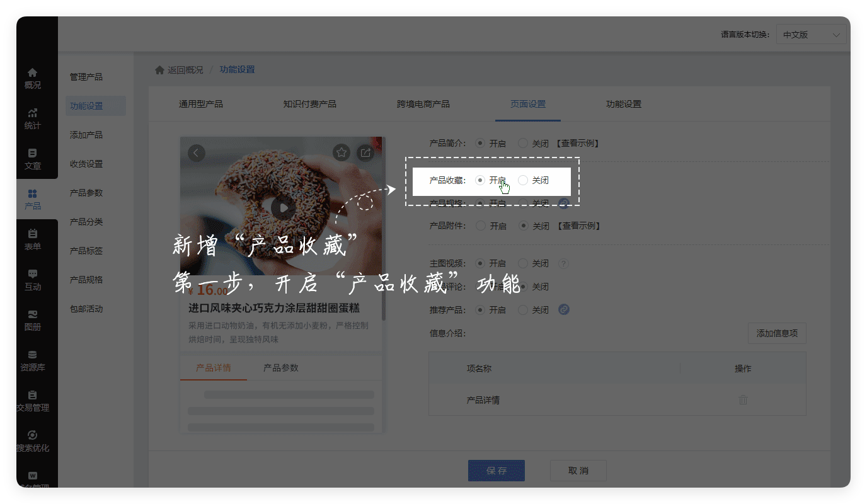
Task: Click the back arrow on product preview
Action: pos(197,153)
